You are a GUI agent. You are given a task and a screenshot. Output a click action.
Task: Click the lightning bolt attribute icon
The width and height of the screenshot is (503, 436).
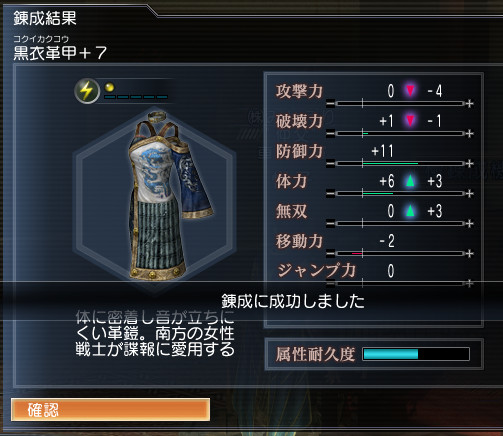click(87, 91)
